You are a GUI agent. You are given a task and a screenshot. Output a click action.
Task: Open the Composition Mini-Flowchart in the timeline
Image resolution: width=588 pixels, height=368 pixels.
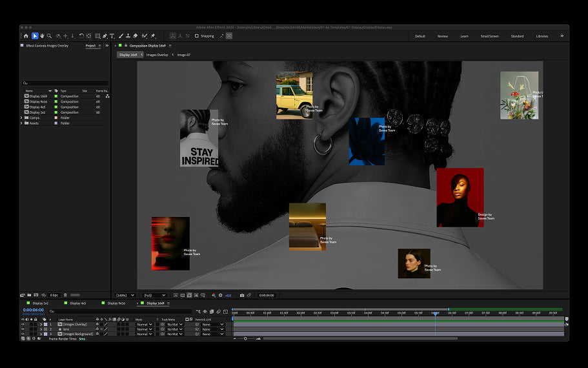[198, 311]
